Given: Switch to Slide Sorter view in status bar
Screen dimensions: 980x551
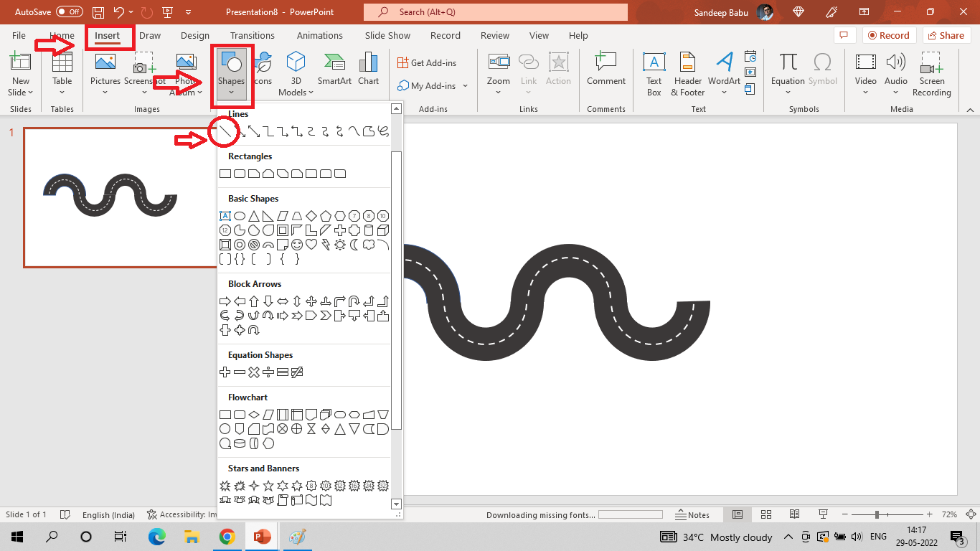Looking at the screenshot, I should [765, 514].
